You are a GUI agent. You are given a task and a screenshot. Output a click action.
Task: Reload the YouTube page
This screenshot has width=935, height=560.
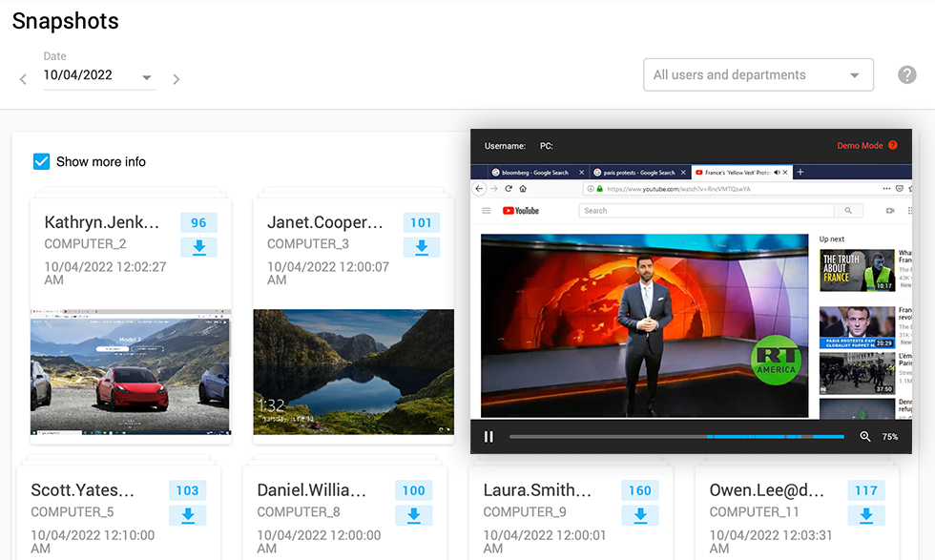[509, 189]
